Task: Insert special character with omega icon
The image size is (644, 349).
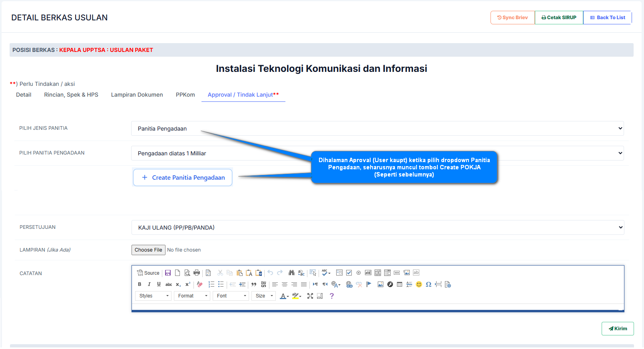Action: tap(428, 284)
